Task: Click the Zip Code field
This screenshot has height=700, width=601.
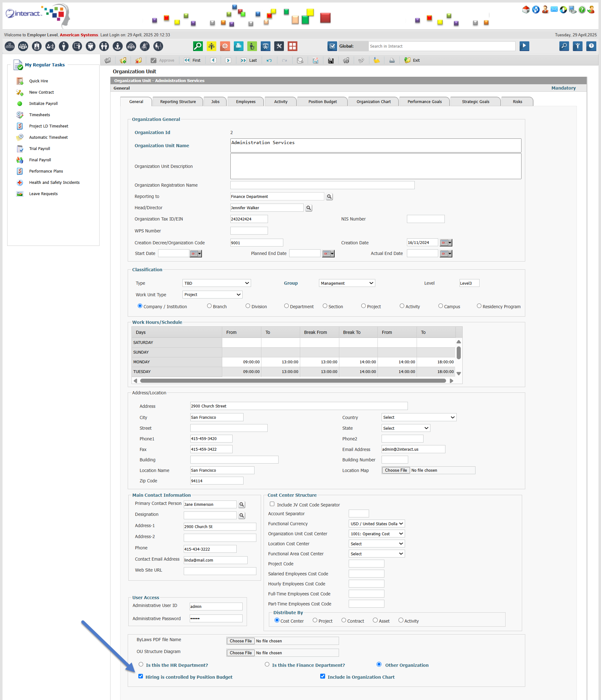Action: point(217,481)
